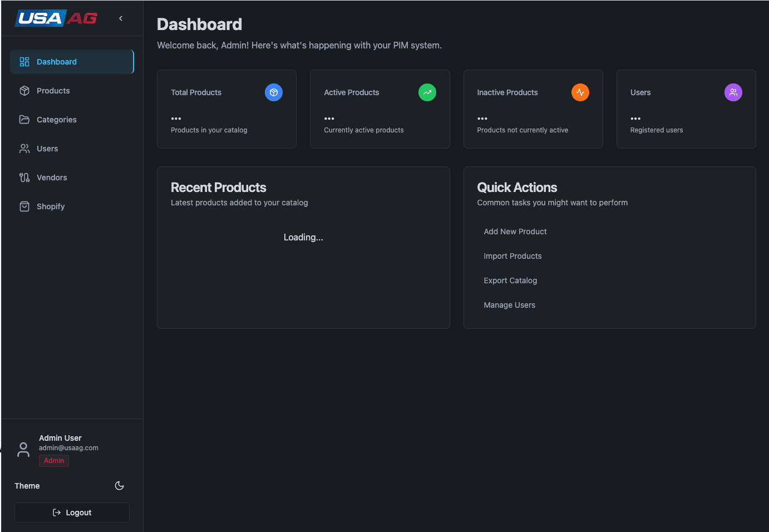Click the Logout button
Viewport: 769px width, 532px height.
click(x=72, y=513)
